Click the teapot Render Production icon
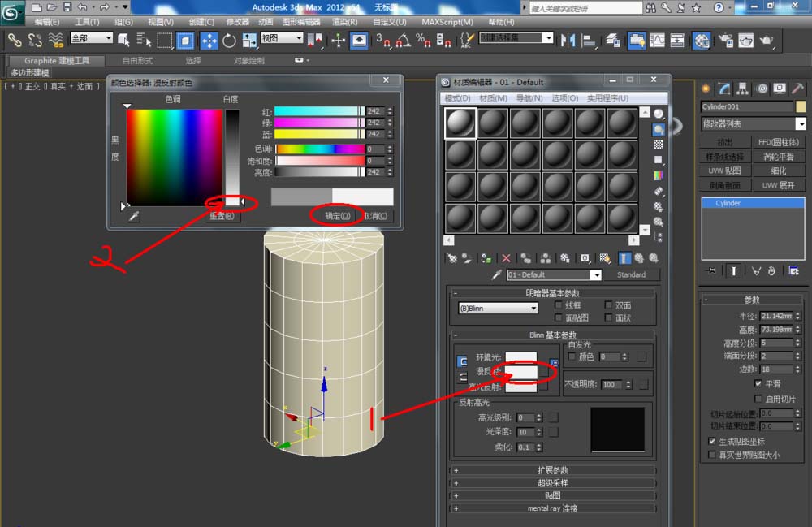812x527 pixels. [x=766, y=41]
